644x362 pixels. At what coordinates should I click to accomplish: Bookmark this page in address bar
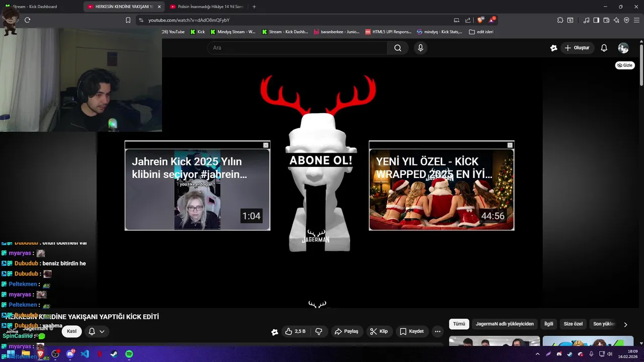pos(128,20)
